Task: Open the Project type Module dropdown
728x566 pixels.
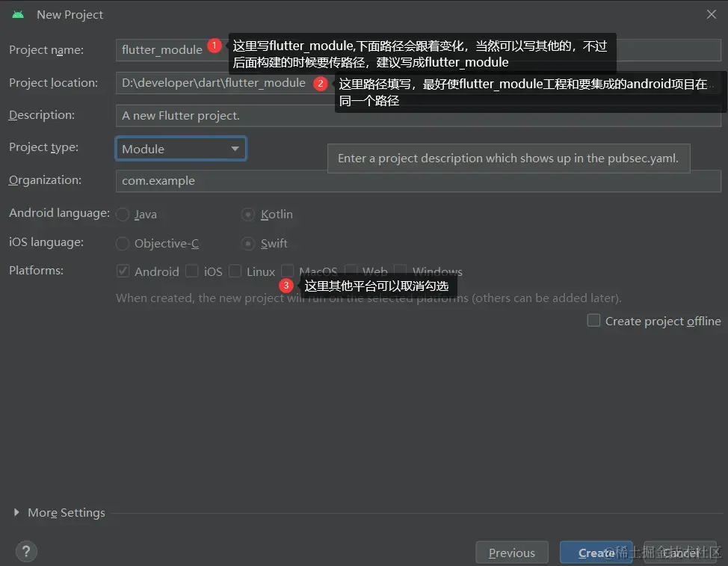Action: (x=181, y=149)
